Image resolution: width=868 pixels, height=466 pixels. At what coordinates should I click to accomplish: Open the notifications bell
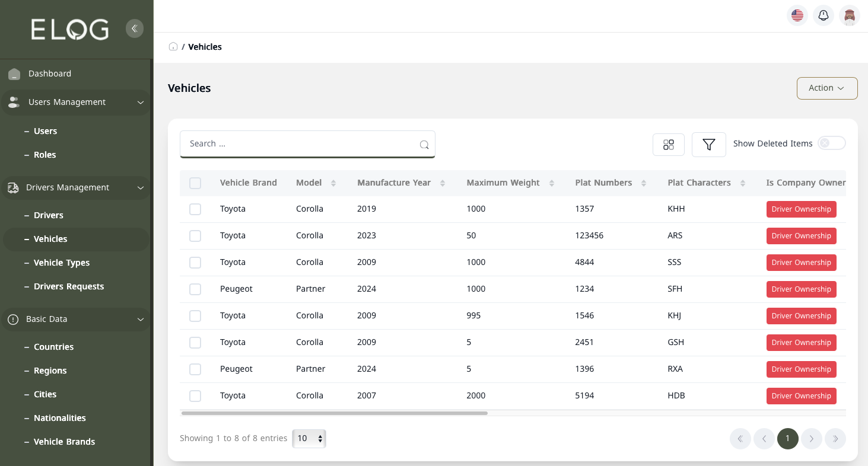[823, 15]
